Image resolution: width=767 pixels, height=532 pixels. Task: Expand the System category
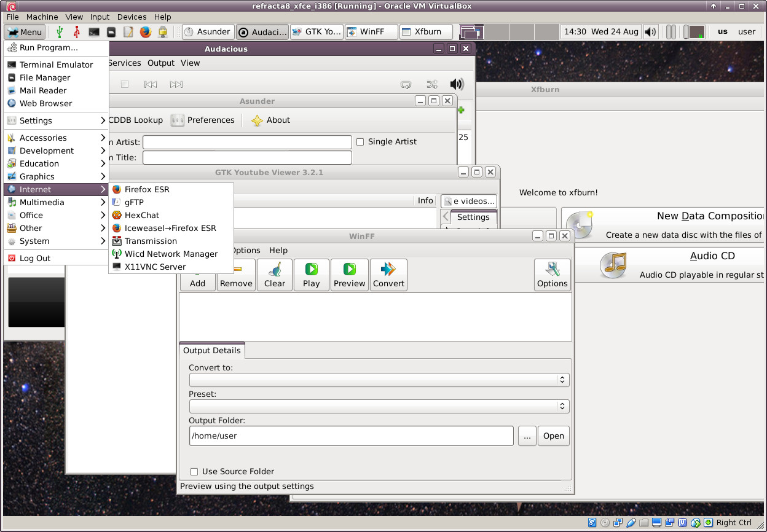pos(56,241)
